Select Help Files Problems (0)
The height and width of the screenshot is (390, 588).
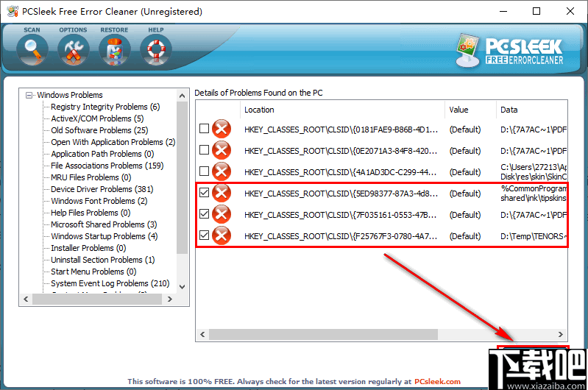(x=91, y=213)
